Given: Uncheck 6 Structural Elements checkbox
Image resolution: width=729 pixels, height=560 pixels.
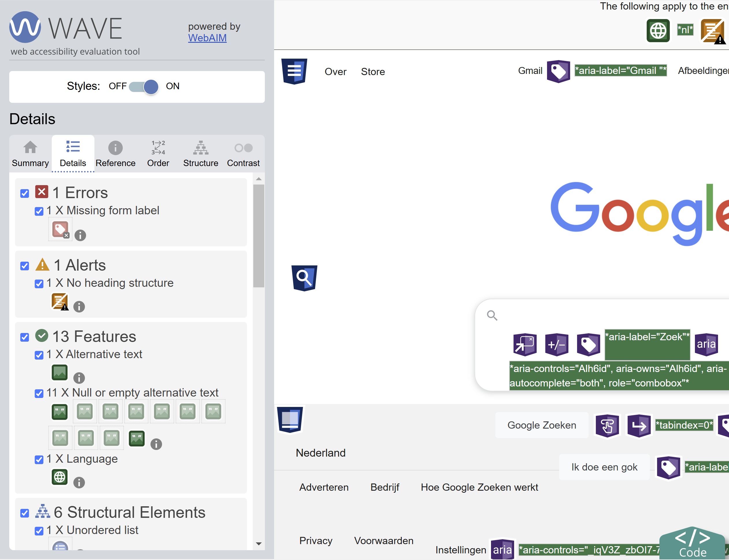Looking at the screenshot, I should click(x=25, y=513).
